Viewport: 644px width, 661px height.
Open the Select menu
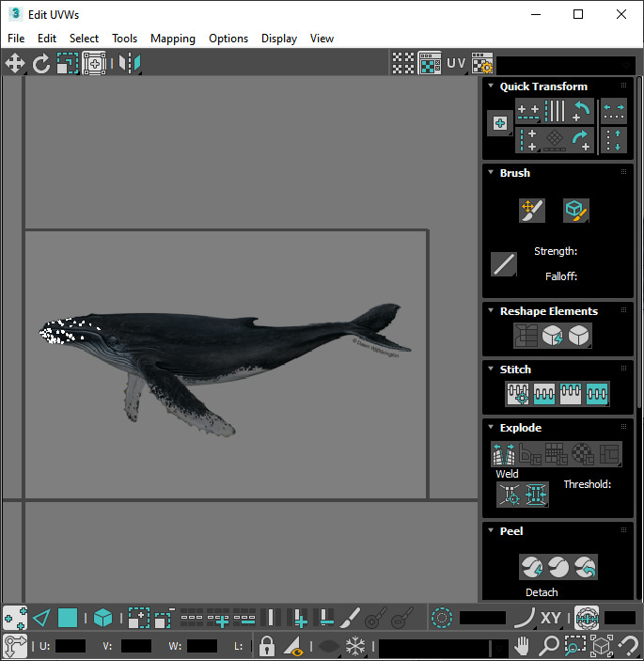[x=84, y=39]
